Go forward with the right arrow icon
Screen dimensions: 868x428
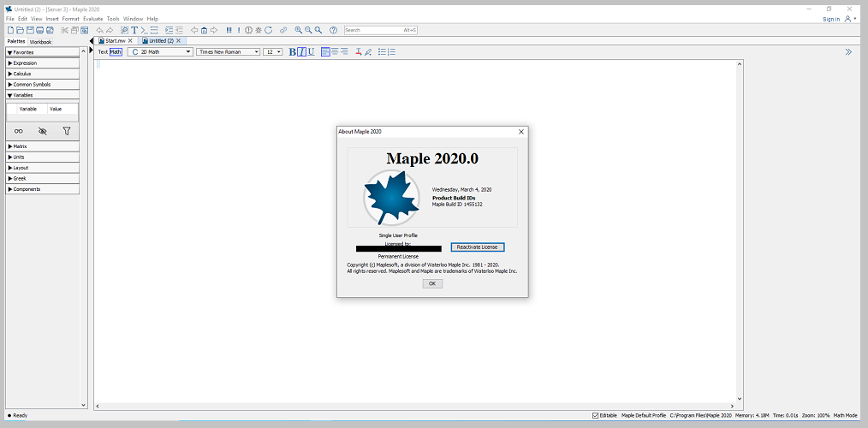[214, 30]
